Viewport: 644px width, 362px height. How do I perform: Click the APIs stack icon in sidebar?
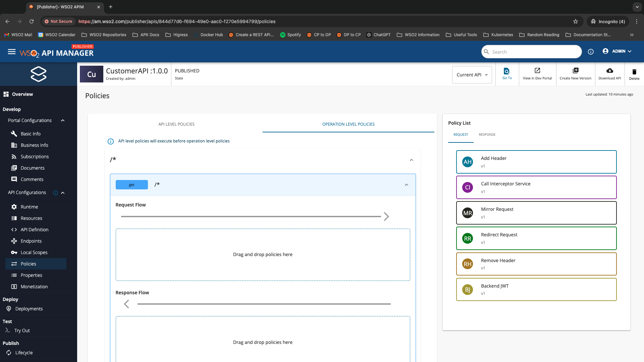[39, 74]
